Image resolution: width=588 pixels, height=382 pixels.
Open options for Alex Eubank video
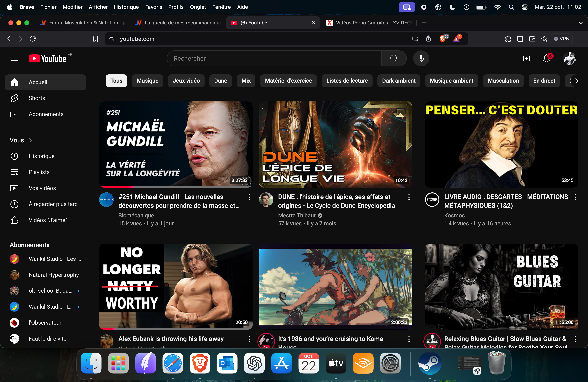coord(249,339)
